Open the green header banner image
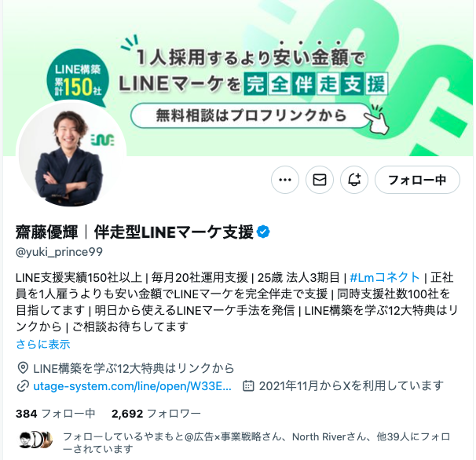The image size is (476, 460). click(238, 78)
